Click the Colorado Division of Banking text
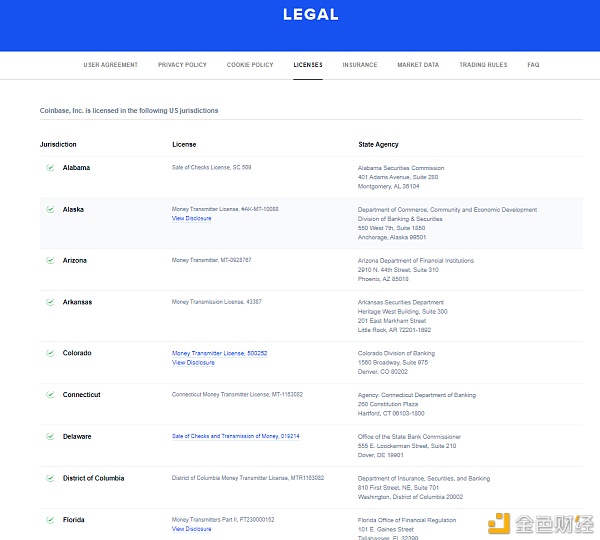This screenshot has height=540, width=600. (396, 353)
